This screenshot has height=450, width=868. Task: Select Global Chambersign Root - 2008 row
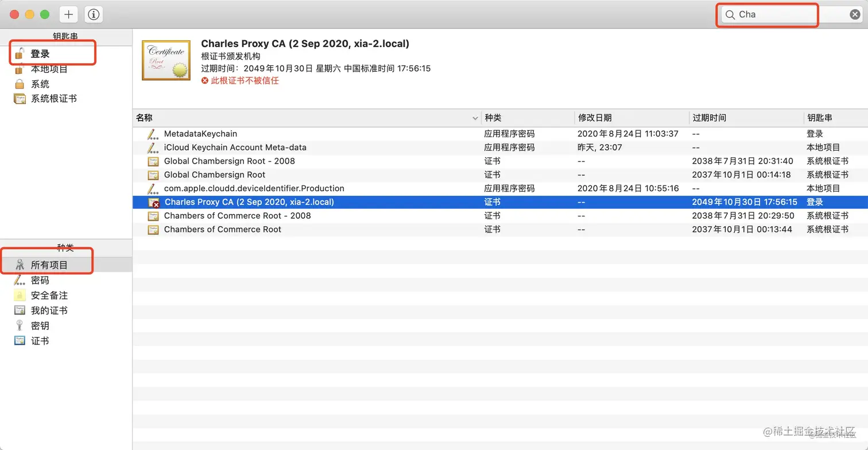[x=500, y=161]
